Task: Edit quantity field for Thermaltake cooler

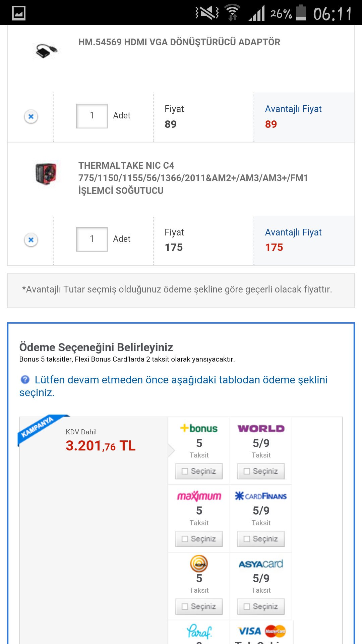Action: coord(92,239)
